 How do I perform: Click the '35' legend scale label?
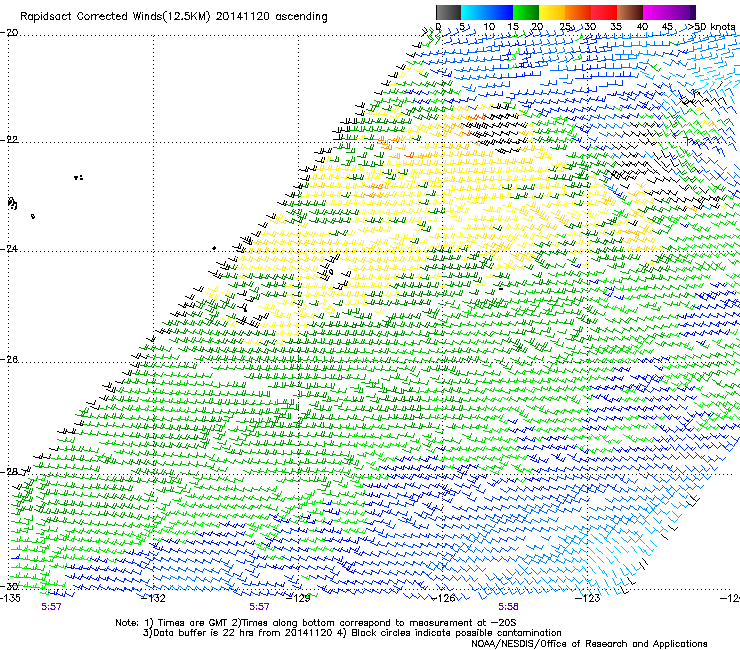click(x=616, y=27)
